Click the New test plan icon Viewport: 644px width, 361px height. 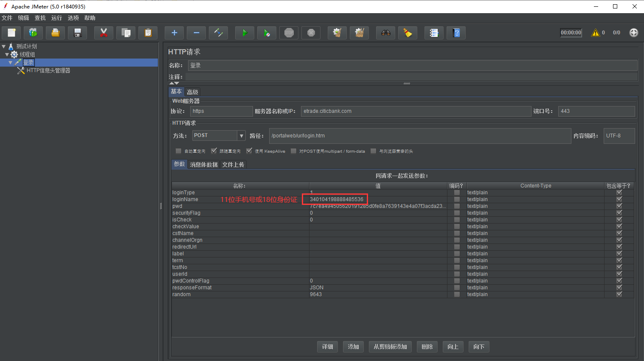[11, 33]
